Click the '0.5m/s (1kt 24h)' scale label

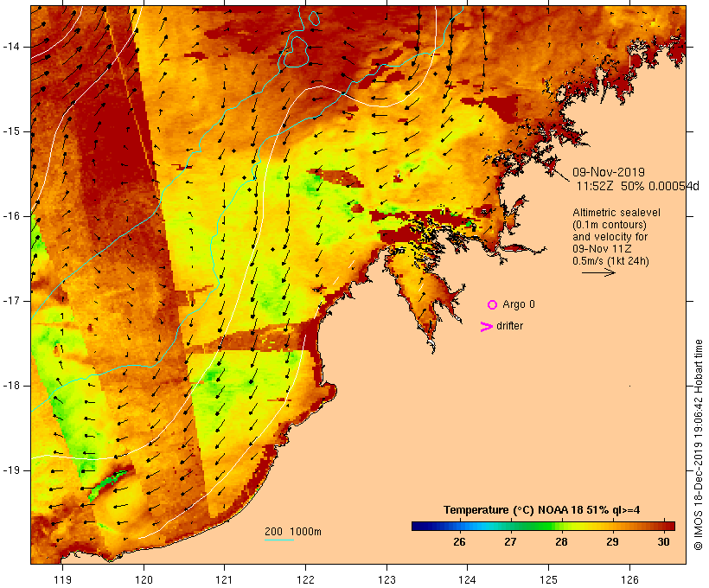(x=610, y=261)
